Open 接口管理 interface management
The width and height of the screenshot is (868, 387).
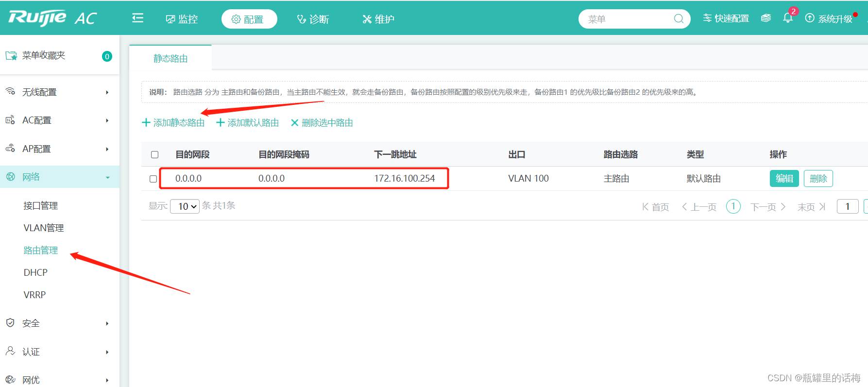click(x=41, y=205)
